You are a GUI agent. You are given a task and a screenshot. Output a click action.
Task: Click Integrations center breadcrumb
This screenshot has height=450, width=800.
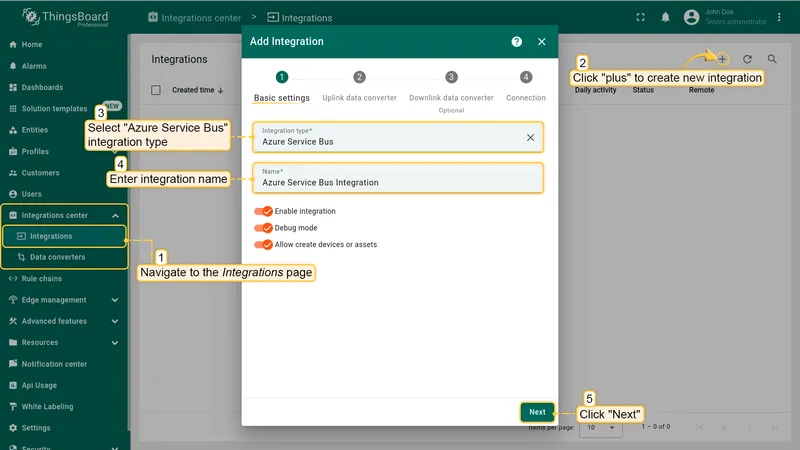coord(194,18)
